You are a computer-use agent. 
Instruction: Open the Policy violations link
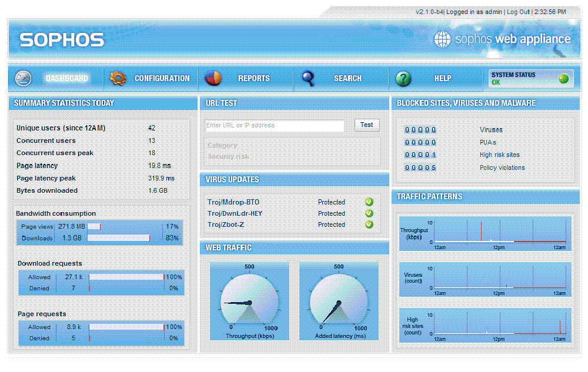502,167
